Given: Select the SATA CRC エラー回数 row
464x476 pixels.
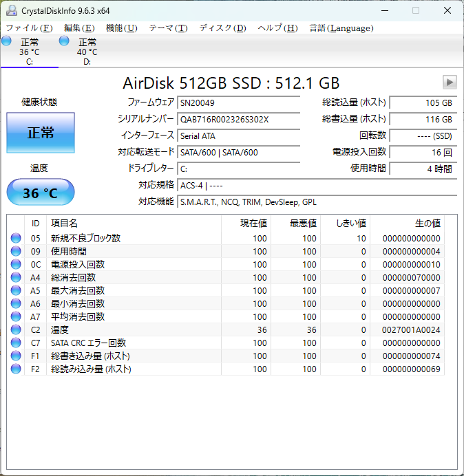Looking at the screenshot, I should (x=226, y=343).
